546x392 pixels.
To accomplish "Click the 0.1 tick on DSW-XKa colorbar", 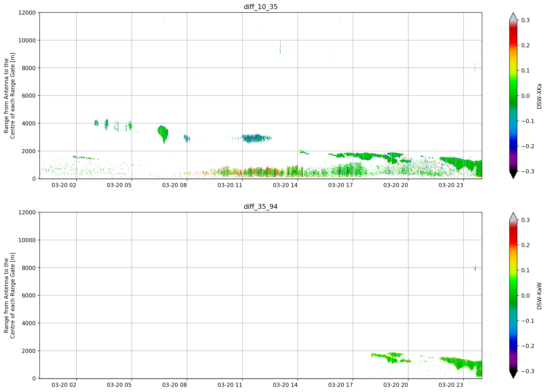I will point(526,71).
